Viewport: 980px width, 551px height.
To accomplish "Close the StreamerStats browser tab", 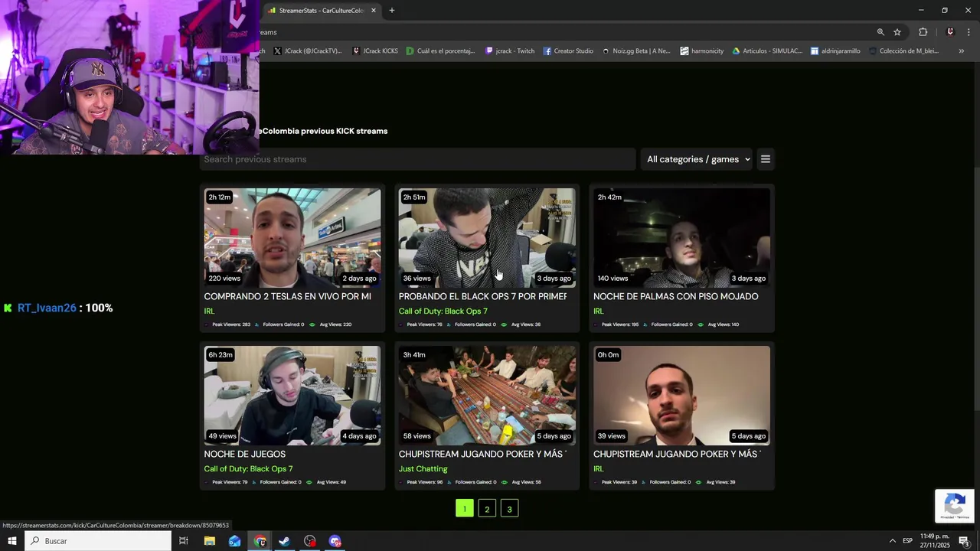I will tap(374, 10).
